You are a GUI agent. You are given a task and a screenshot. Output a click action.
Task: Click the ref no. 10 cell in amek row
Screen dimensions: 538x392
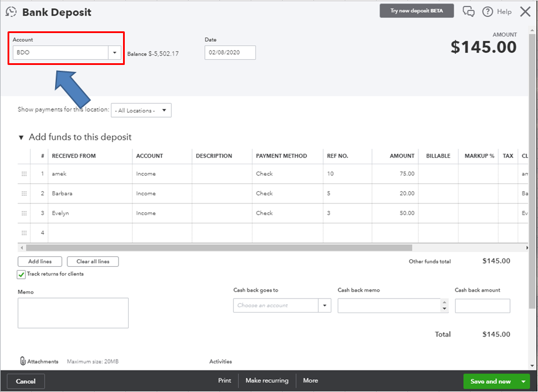347,174
